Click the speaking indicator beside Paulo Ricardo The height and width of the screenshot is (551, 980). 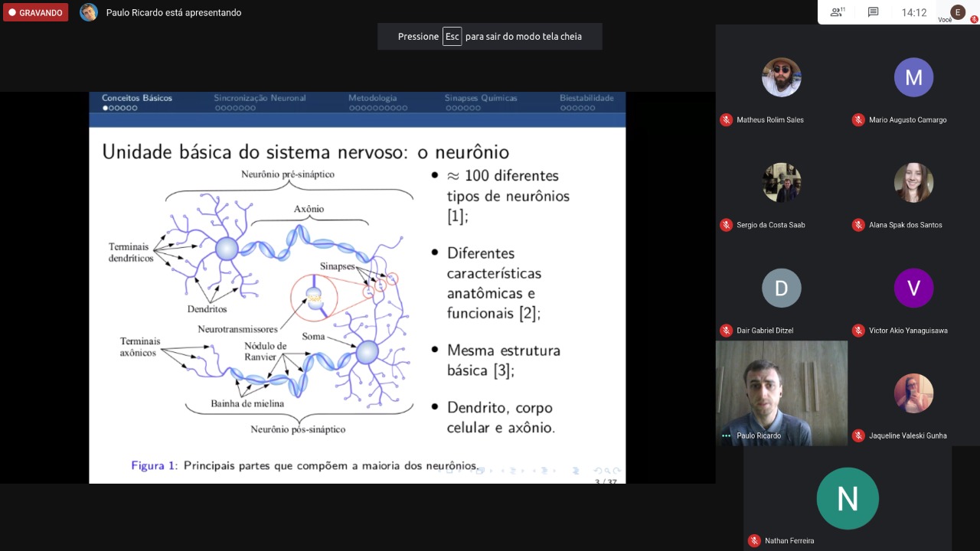point(726,435)
